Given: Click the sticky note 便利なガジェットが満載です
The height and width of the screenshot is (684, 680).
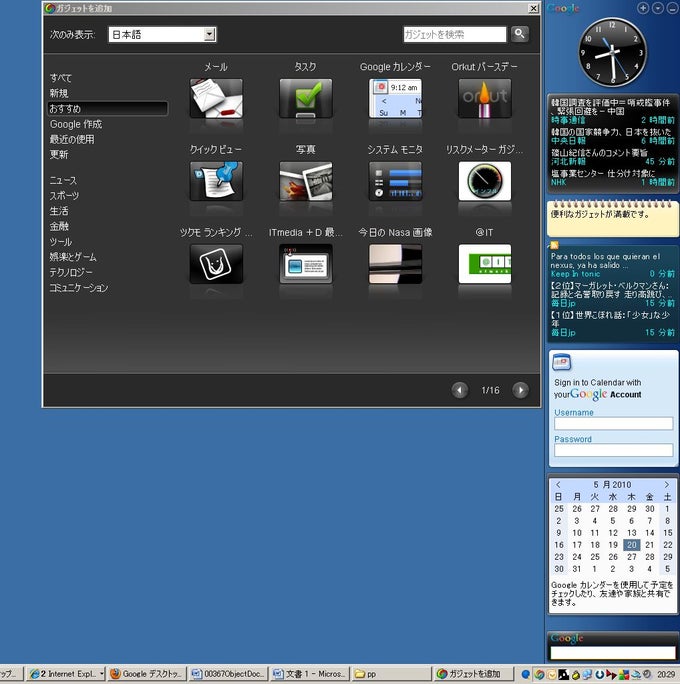Looking at the screenshot, I should pyautogui.click(x=612, y=220).
